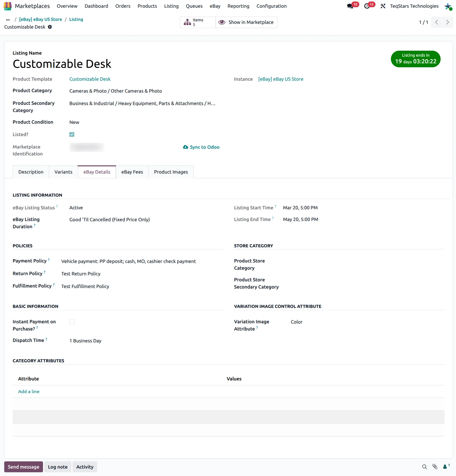Click the eBay Listing Status help mark
The width and height of the screenshot is (456, 476).
point(57,206)
